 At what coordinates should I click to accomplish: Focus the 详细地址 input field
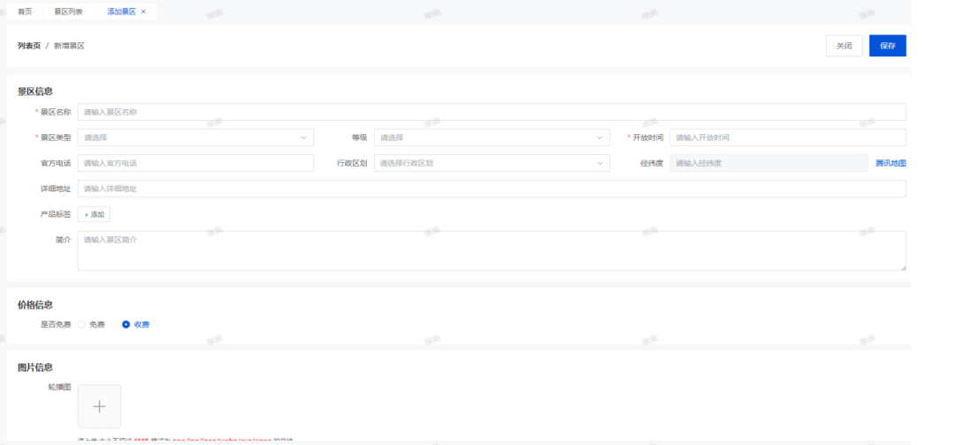(491, 189)
